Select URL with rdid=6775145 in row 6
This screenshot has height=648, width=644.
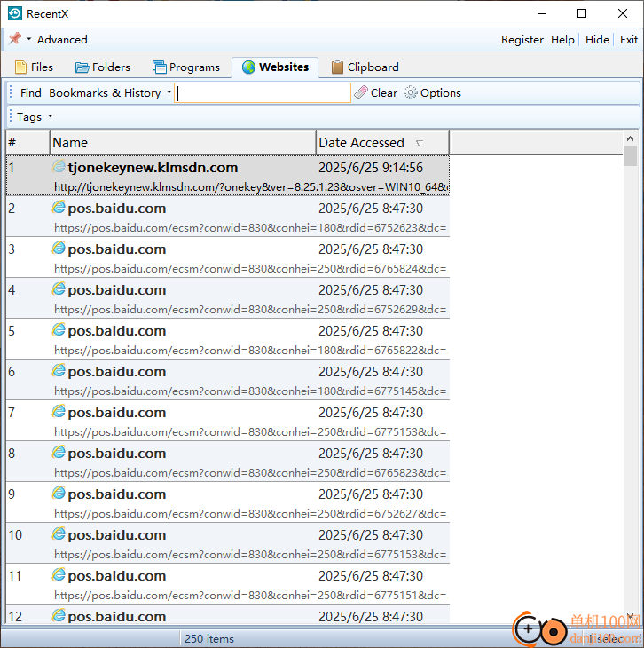(x=250, y=391)
